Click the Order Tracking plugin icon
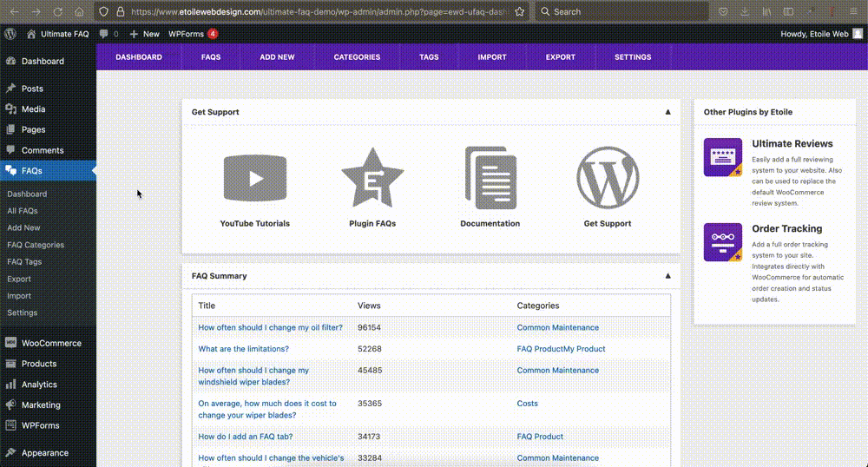The height and width of the screenshot is (467, 868). pos(722,242)
